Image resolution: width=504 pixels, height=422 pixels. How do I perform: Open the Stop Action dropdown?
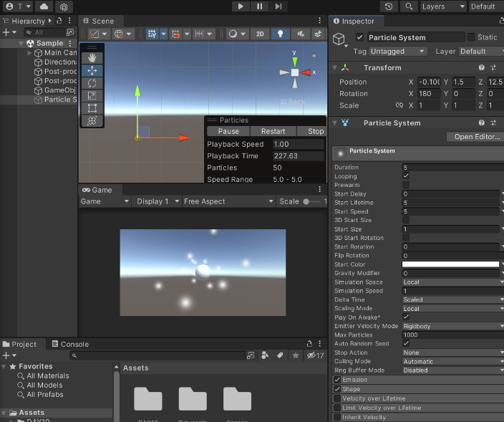coord(453,353)
